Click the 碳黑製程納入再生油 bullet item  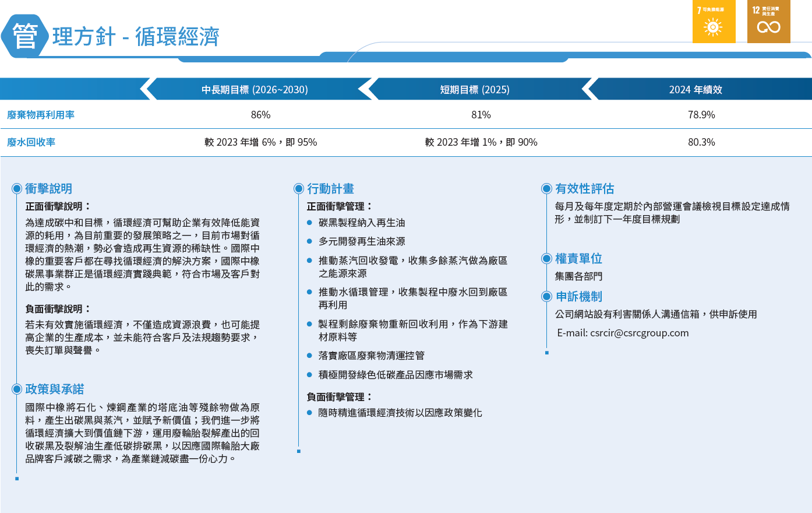click(x=362, y=223)
